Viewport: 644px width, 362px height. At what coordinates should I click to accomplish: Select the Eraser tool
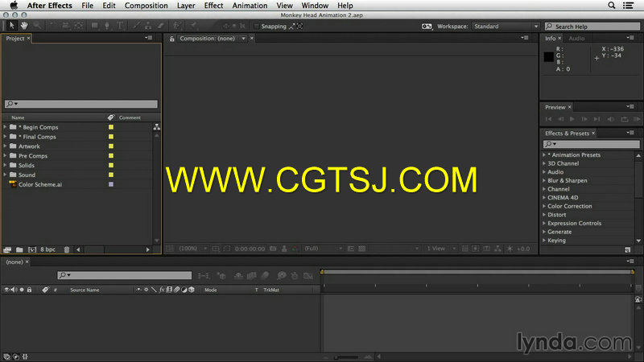pos(160,26)
